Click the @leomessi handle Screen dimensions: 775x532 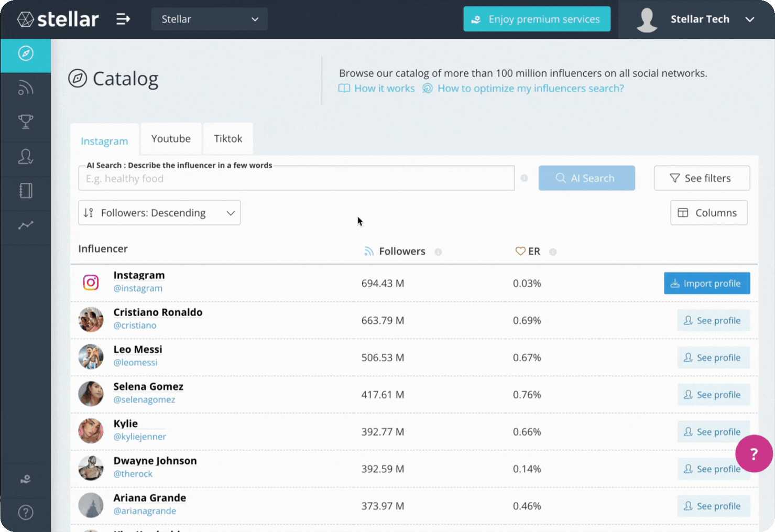click(x=135, y=363)
